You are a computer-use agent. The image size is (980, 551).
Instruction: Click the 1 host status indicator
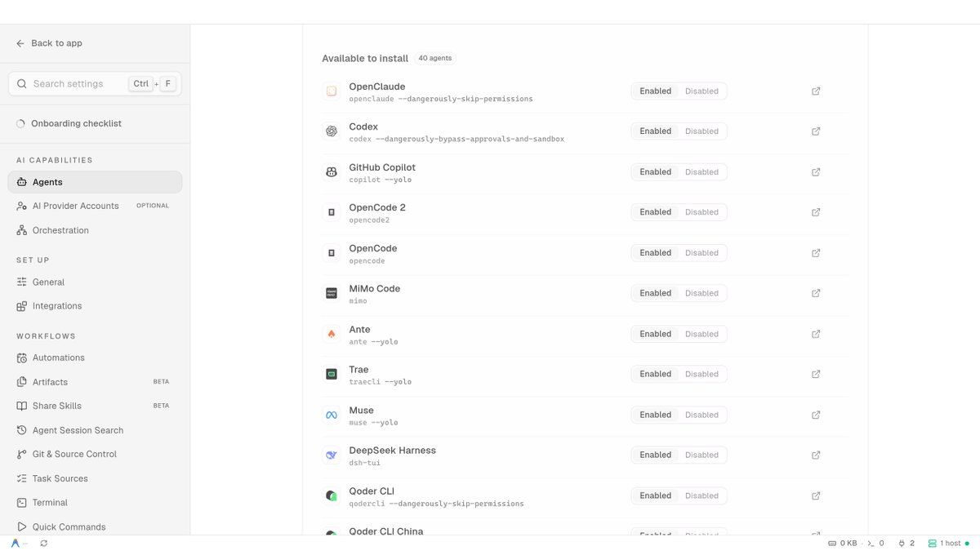click(948, 543)
